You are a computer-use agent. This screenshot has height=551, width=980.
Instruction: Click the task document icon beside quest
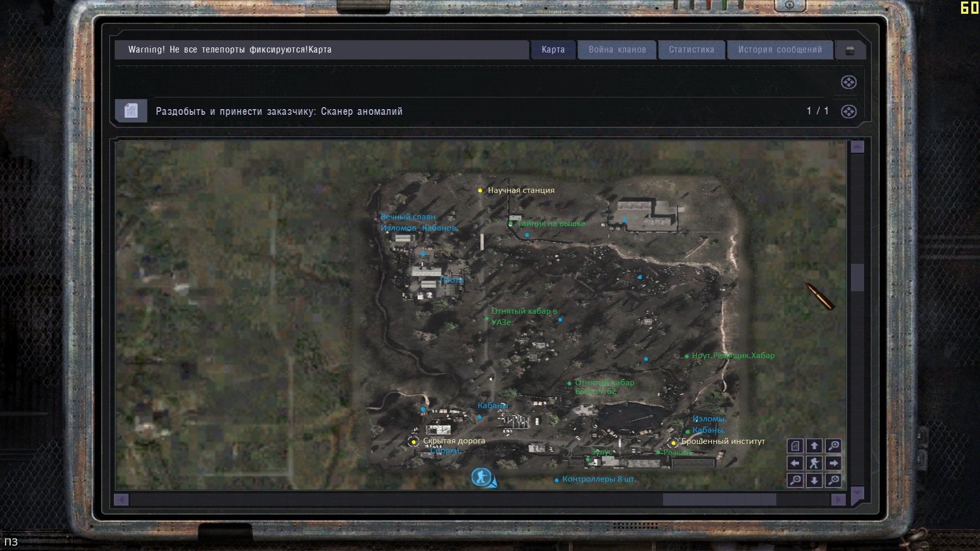click(x=131, y=111)
